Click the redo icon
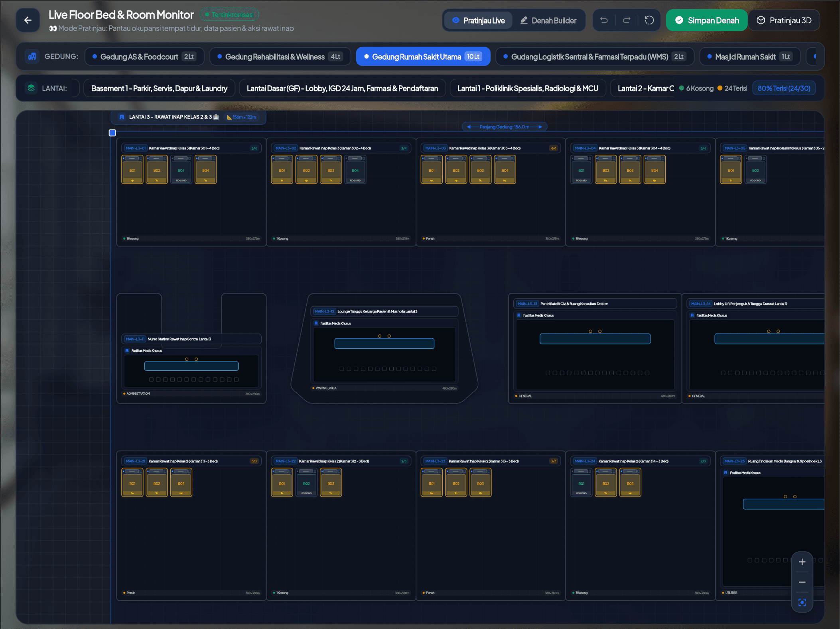 pos(627,20)
